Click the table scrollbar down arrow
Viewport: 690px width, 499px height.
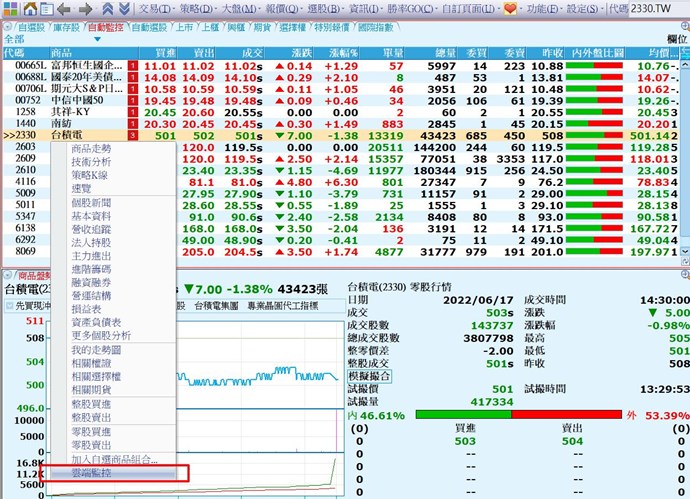click(x=685, y=251)
